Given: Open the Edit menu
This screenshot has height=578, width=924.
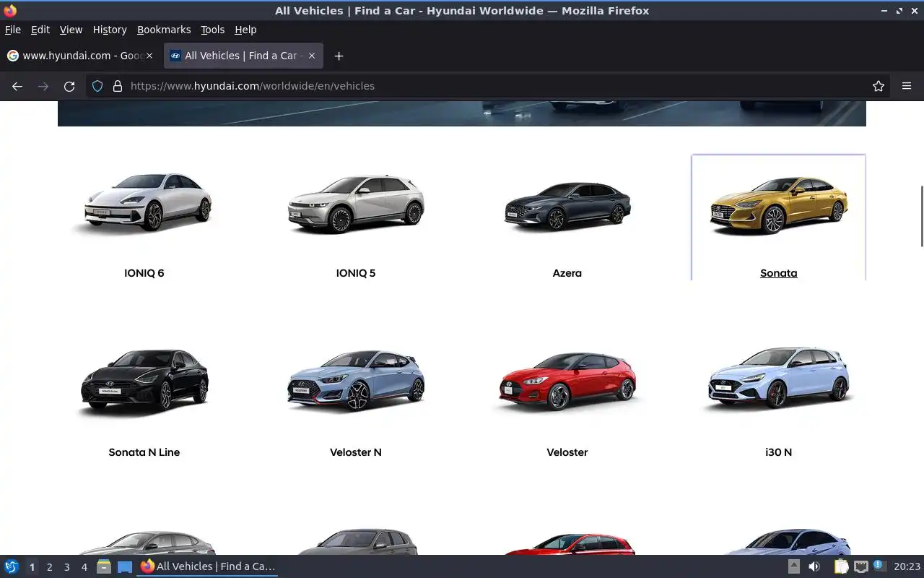Looking at the screenshot, I should tap(40, 30).
